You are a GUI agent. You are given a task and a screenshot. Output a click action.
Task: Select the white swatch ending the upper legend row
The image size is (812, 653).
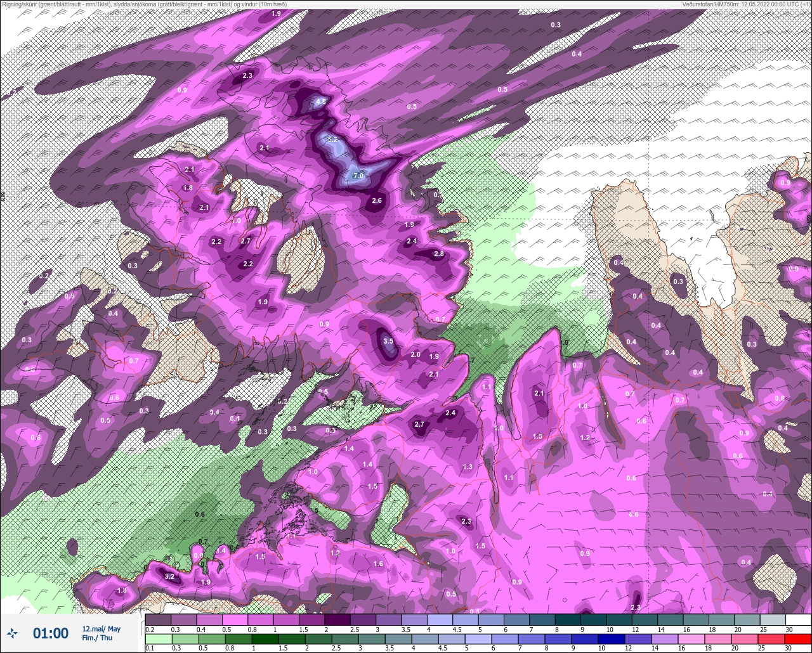point(799,619)
